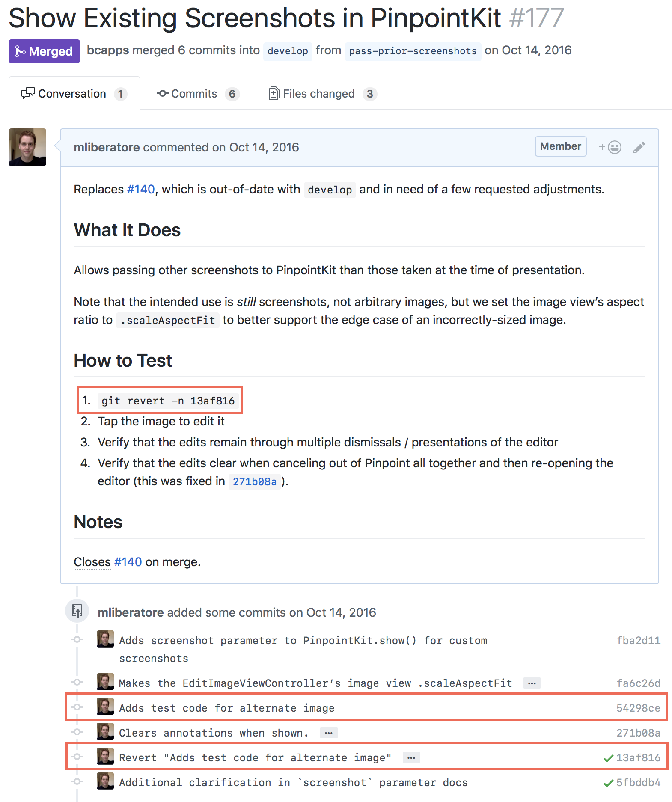Click avatar beside 'Clears annotations when shown' commit
672x802 pixels.
pos(105,731)
